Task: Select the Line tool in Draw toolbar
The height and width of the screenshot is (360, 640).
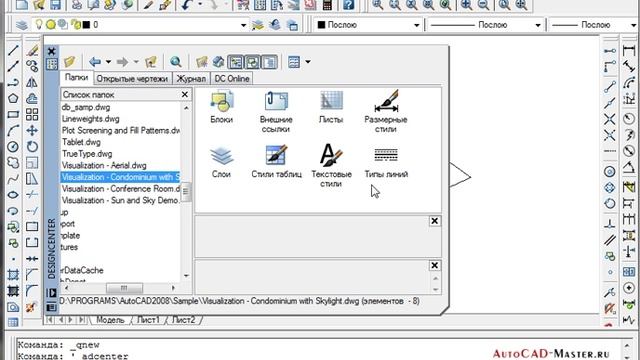Action: click(x=13, y=50)
